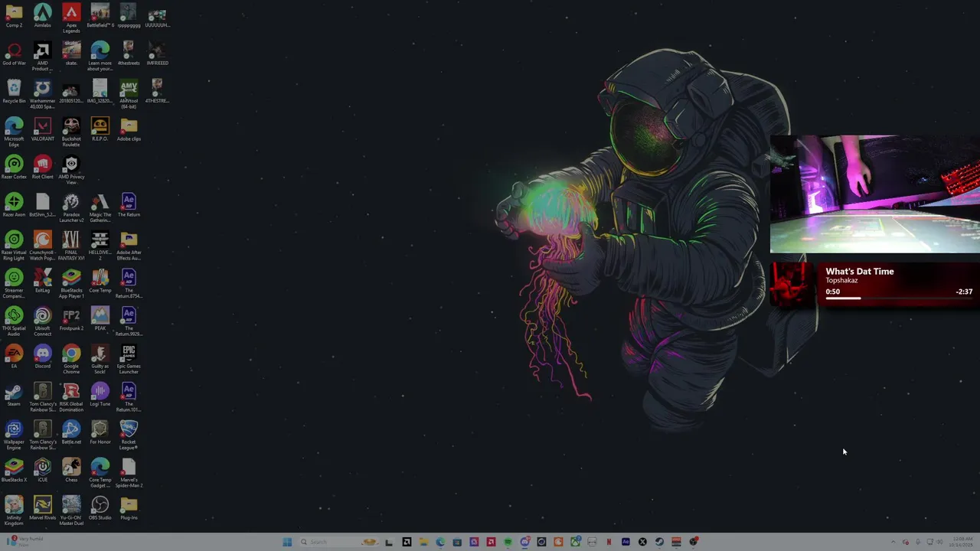The height and width of the screenshot is (551, 980).
Task: Select the RISK Global Domination icon
Action: tap(71, 398)
